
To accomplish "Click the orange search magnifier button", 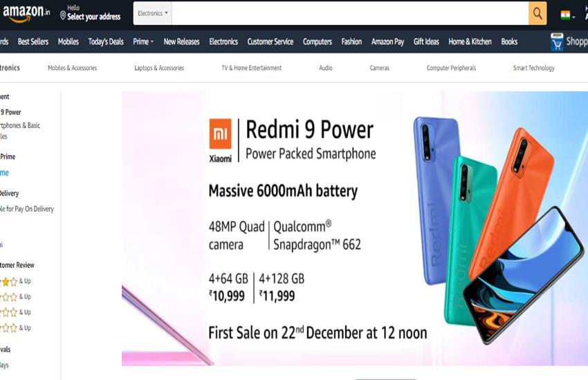I will click(538, 14).
